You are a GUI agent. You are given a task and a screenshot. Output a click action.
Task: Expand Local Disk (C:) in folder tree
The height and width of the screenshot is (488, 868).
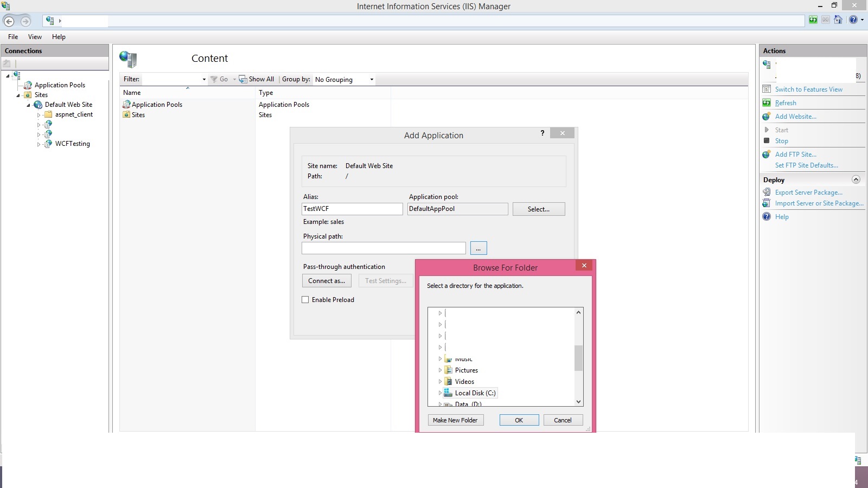[x=440, y=393]
